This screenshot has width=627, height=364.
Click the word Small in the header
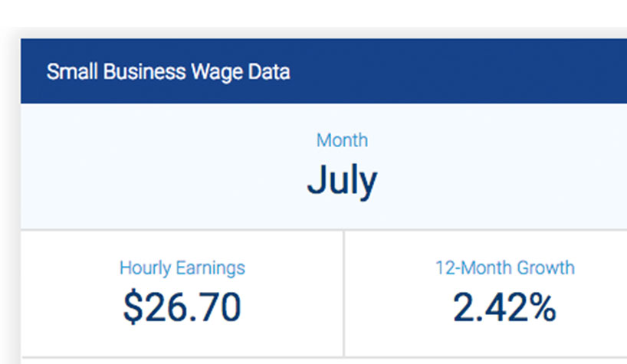72,72
